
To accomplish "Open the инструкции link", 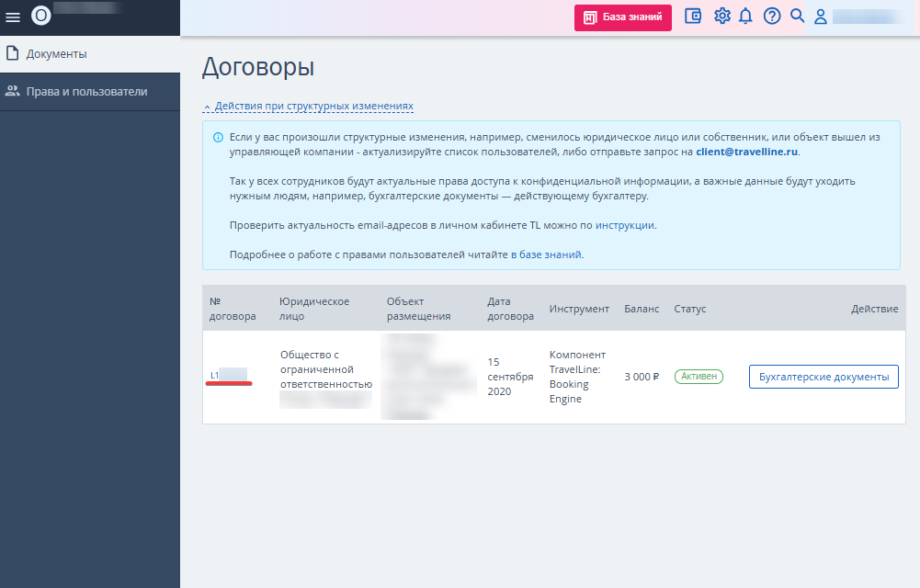I will click(624, 225).
